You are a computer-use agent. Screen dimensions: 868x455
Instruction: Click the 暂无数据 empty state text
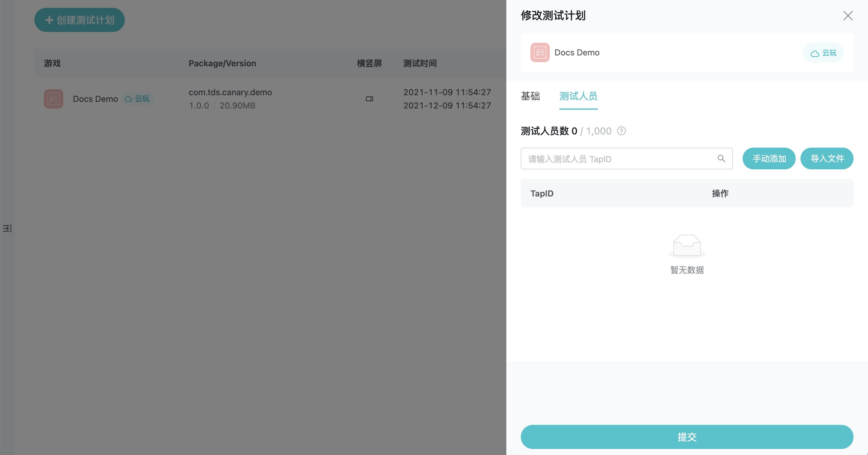click(x=687, y=270)
